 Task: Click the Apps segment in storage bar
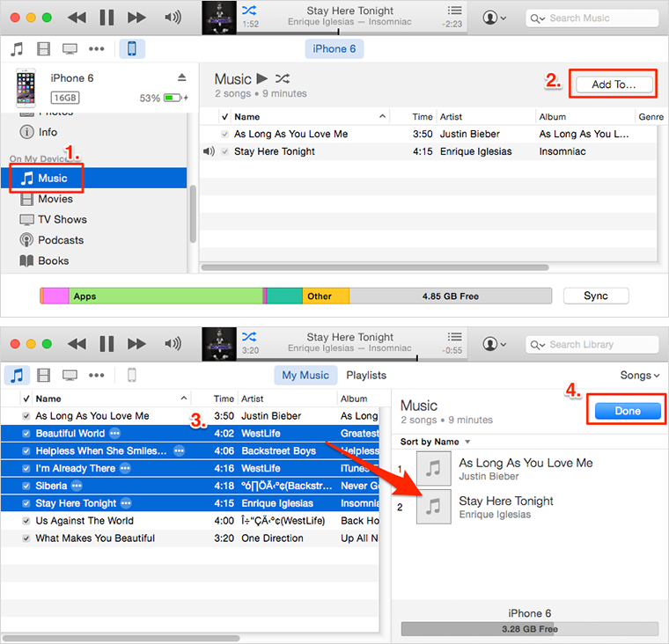166,296
